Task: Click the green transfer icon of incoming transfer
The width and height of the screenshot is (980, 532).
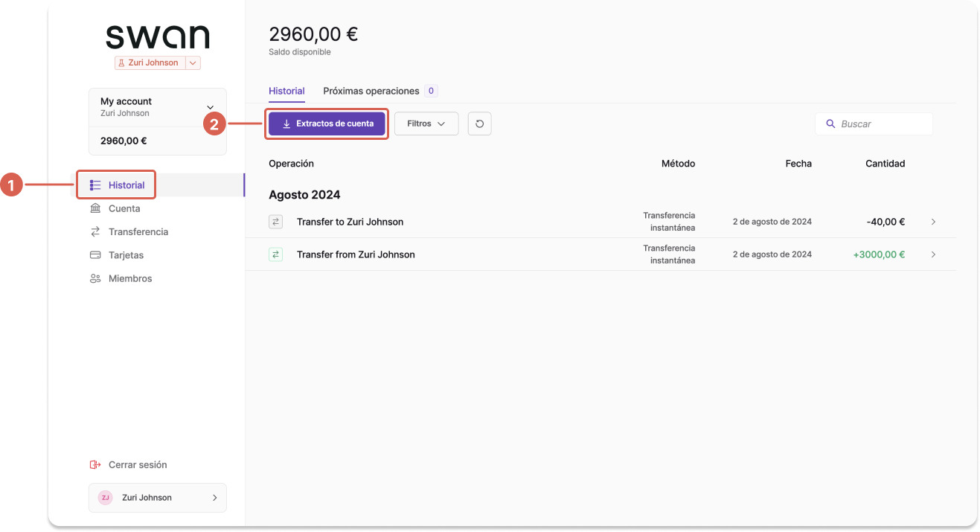Action: point(275,254)
